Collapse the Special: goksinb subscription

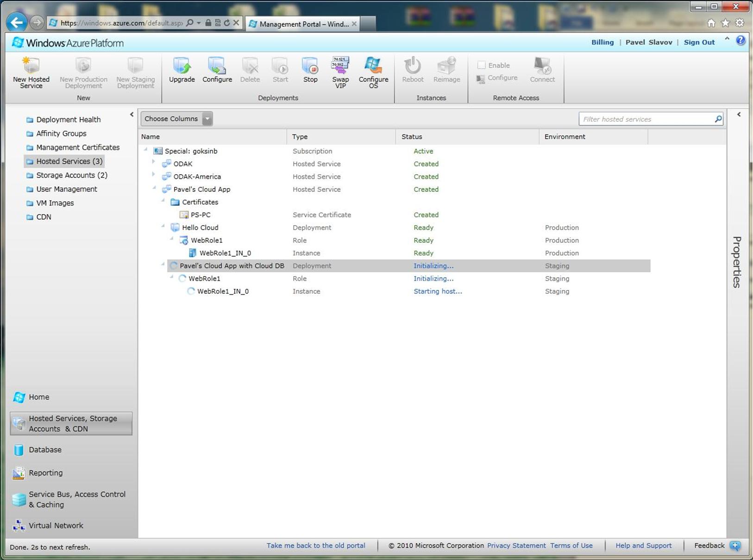coord(145,149)
